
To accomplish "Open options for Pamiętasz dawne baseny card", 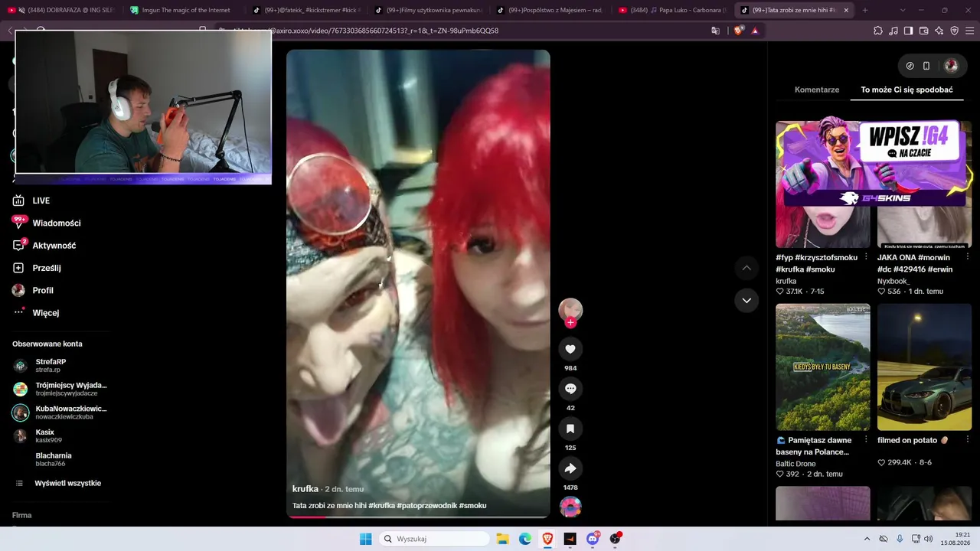I will [866, 440].
